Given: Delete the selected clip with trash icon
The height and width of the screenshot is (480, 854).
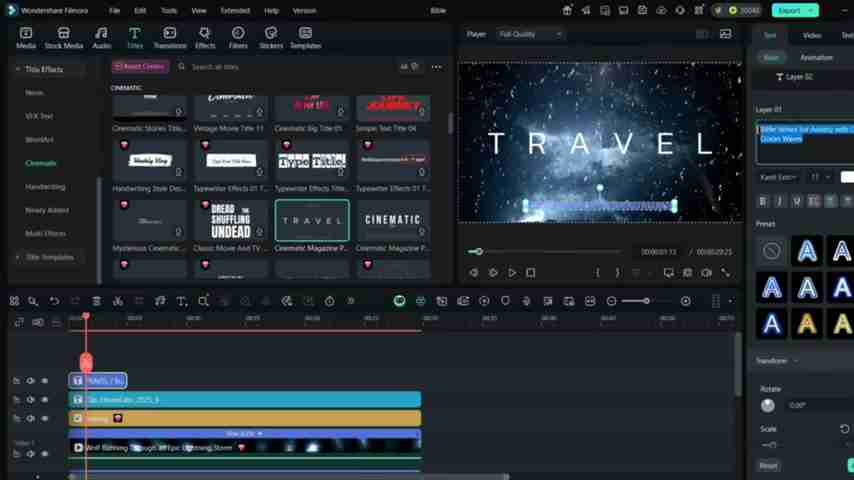Looking at the screenshot, I should point(96,301).
